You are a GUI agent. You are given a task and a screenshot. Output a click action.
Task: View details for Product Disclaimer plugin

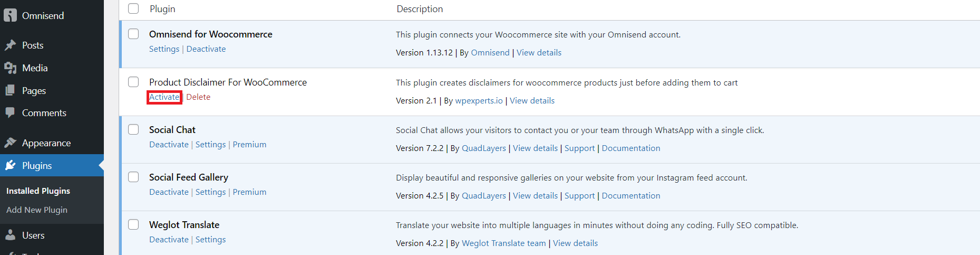tap(532, 101)
